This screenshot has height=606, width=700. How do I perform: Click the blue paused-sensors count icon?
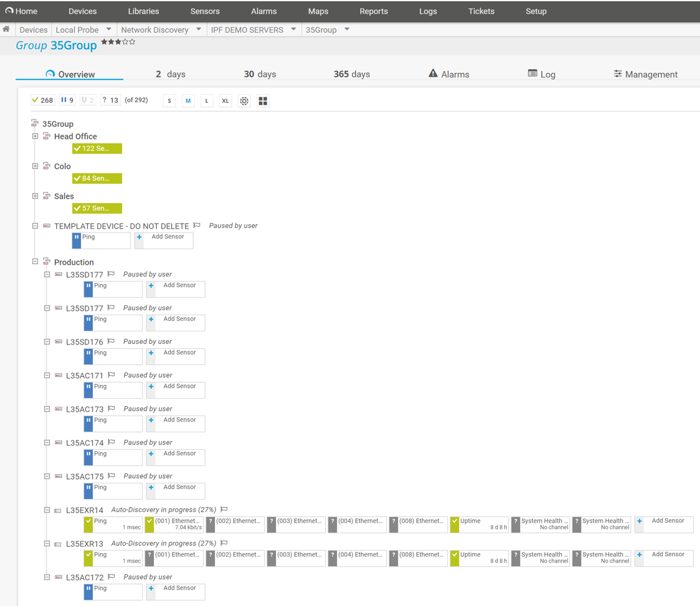pyautogui.click(x=63, y=100)
